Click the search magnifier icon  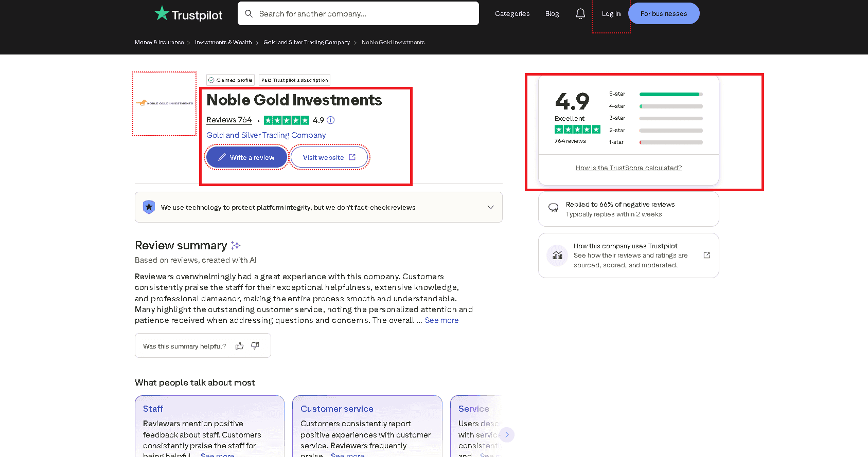click(x=249, y=14)
